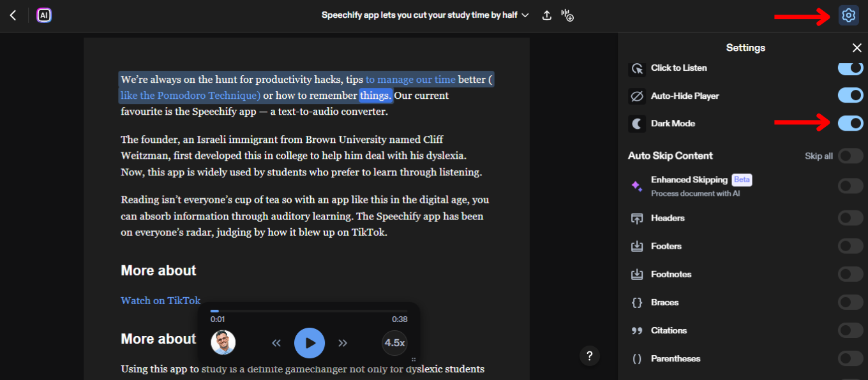Click the document title text
This screenshot has height=380, width=868.
(x=419, y=15)
